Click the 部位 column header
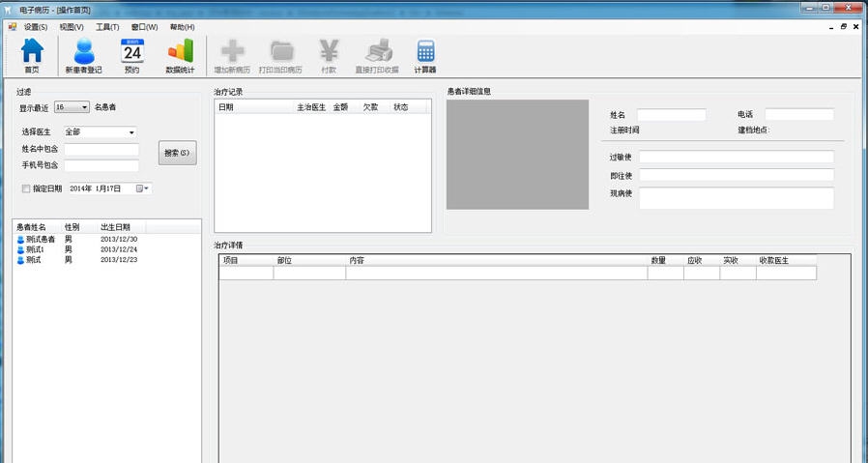The image size is (868, 463). 309,260
